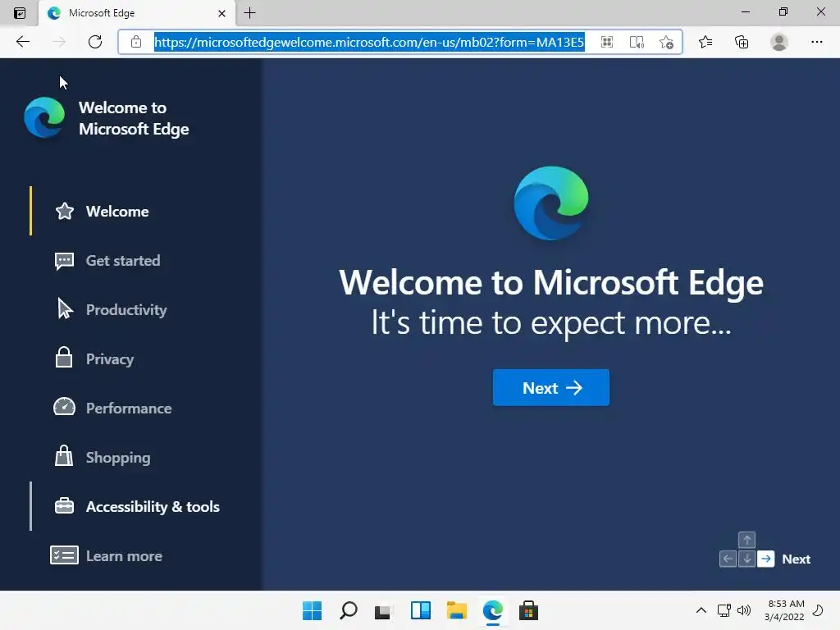Open Settings and more ellipsis menu
This screenshot has height=630, width=840.
(816, 42)
